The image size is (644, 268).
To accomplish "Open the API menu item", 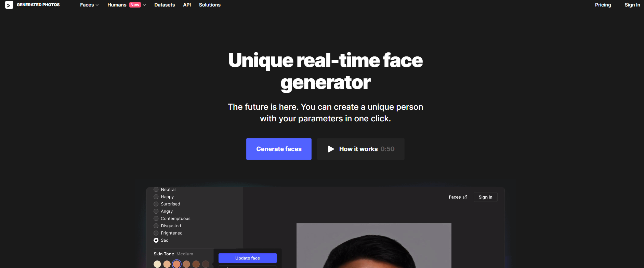I will 187,5.
